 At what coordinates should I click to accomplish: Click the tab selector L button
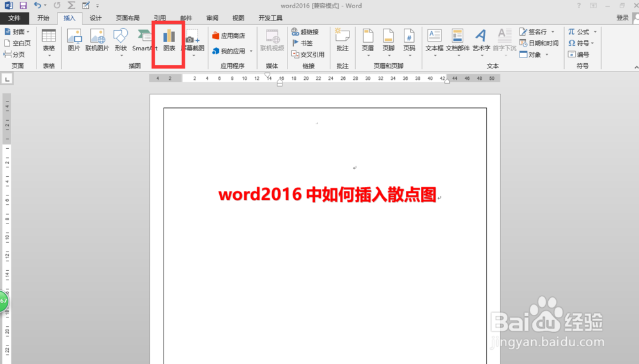coord(7,79)
